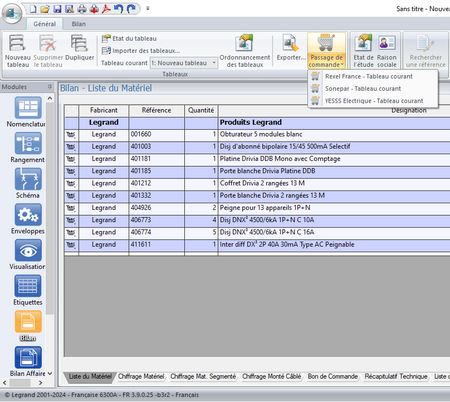Choose Rexel France - Tableau courant
The width and height of the screenshot is (450, 402).
[373, 76]
